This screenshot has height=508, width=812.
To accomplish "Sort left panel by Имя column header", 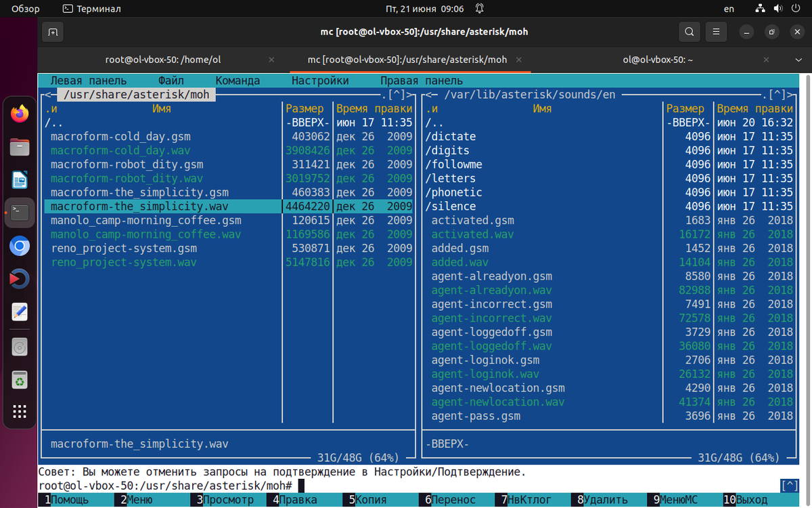I will click(162, 108).
